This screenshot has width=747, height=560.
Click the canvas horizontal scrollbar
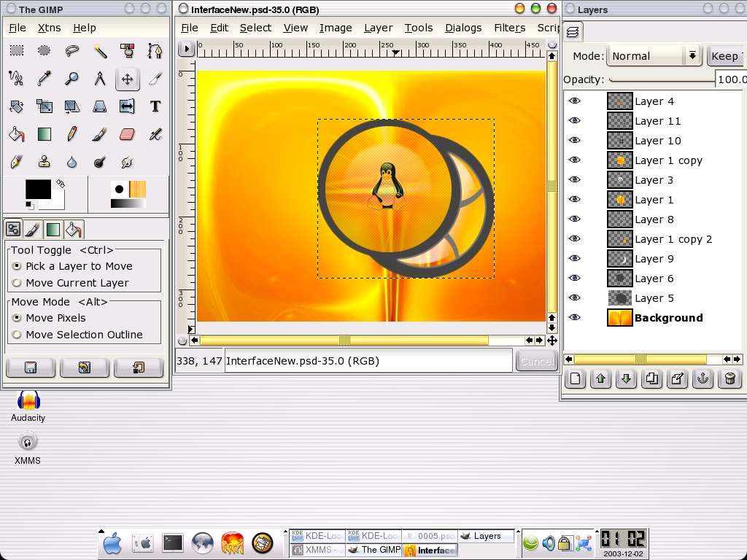coord(344,340)
